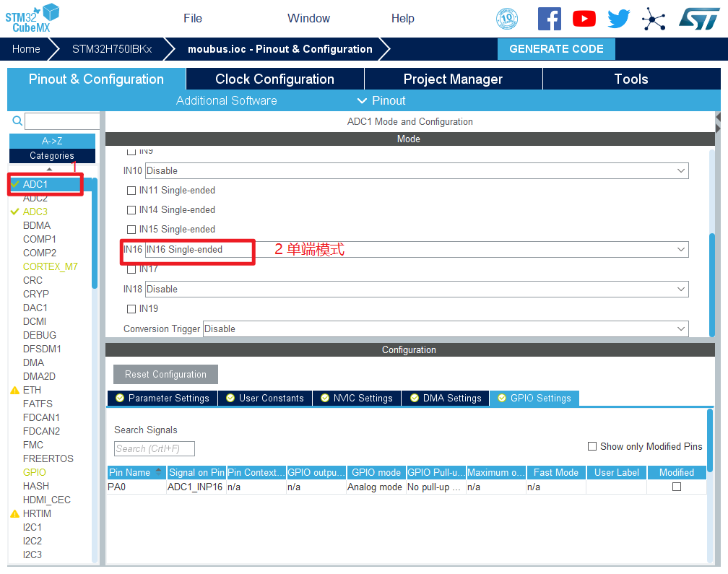Enable IN11 Single-ended checkbox
The width and height of the screenshot is (728, 574).
131,191
